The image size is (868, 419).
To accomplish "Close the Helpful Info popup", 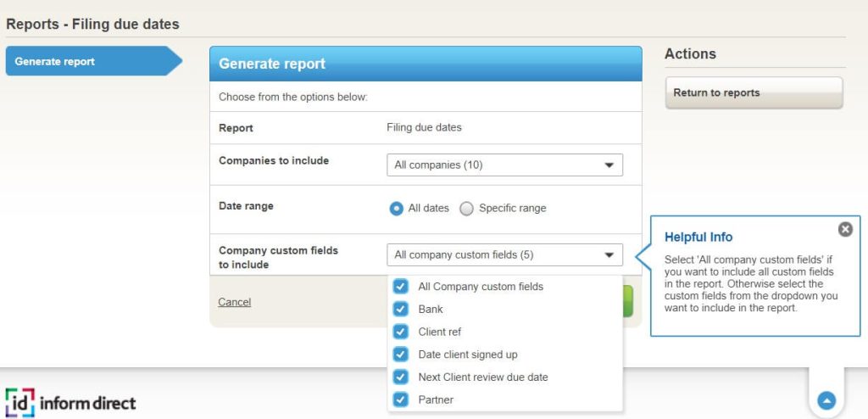I will click(845, 229).
